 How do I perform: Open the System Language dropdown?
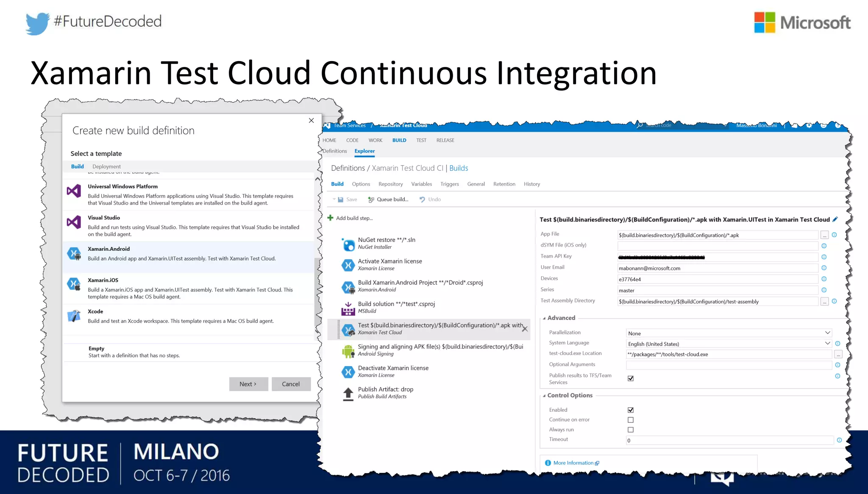point(729,344)
